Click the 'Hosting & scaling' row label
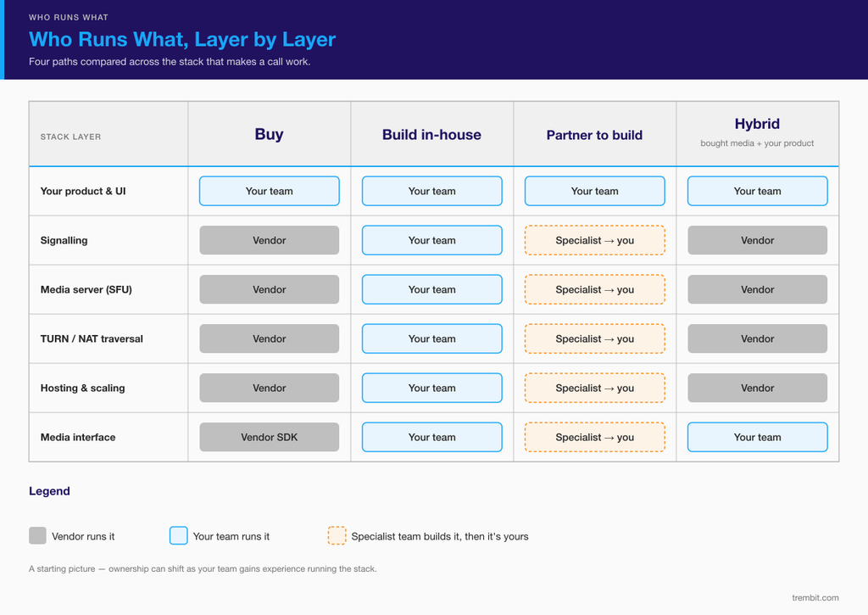This screenshot has height=615, width=868. [82, 388]
